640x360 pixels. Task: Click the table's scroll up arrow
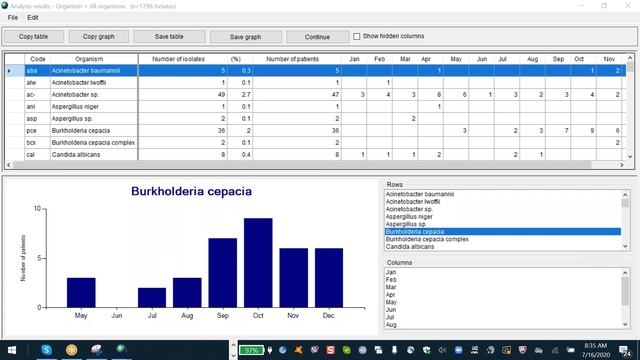point(630,58)
